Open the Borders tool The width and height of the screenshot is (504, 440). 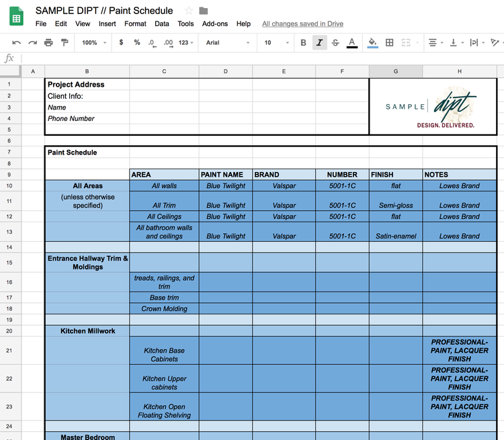[x=390, y=42]
